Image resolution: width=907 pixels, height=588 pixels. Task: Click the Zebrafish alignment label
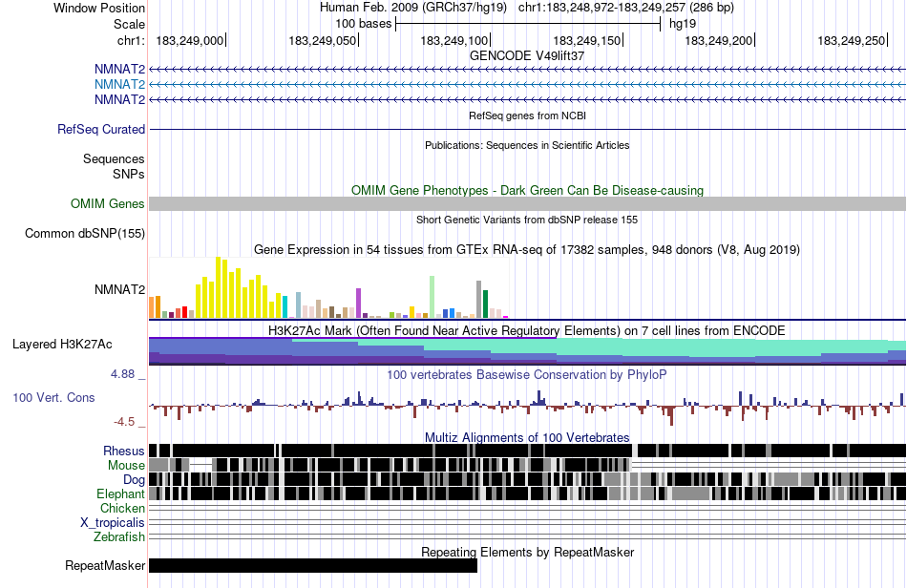119,537
